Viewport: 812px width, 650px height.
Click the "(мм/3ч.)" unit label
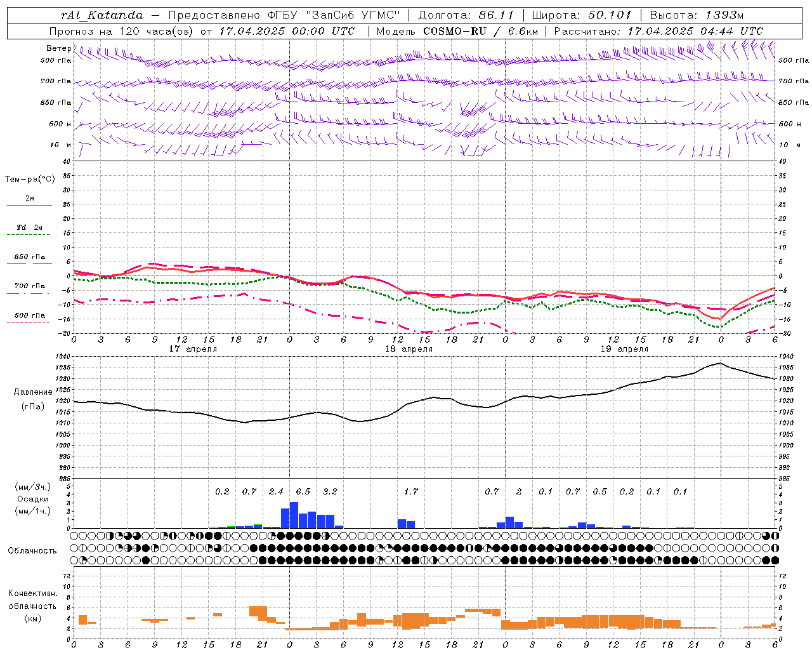coord(32,487)
